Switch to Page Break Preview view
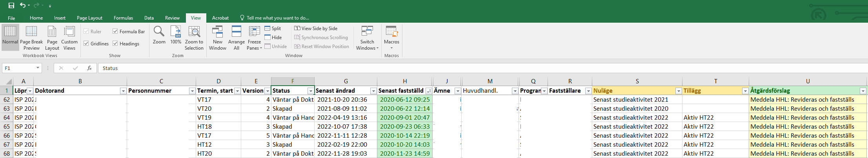Viewport: 868px width, 158px height. point(31,38)
